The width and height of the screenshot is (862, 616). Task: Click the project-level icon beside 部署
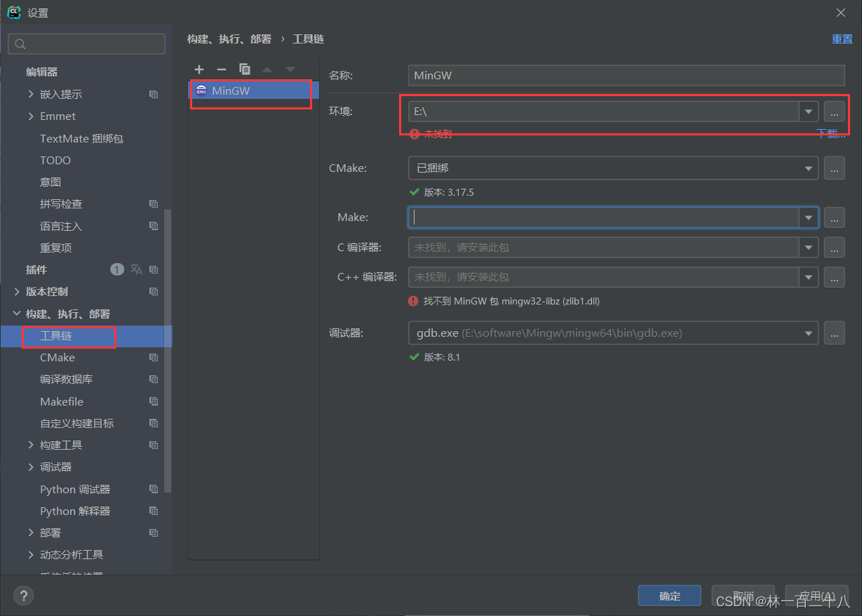click(154, 533)
